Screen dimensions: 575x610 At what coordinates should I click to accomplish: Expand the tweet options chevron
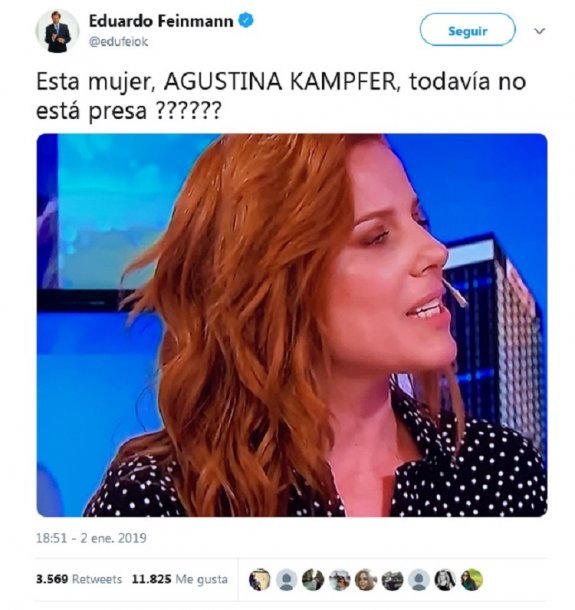point(539,31)
